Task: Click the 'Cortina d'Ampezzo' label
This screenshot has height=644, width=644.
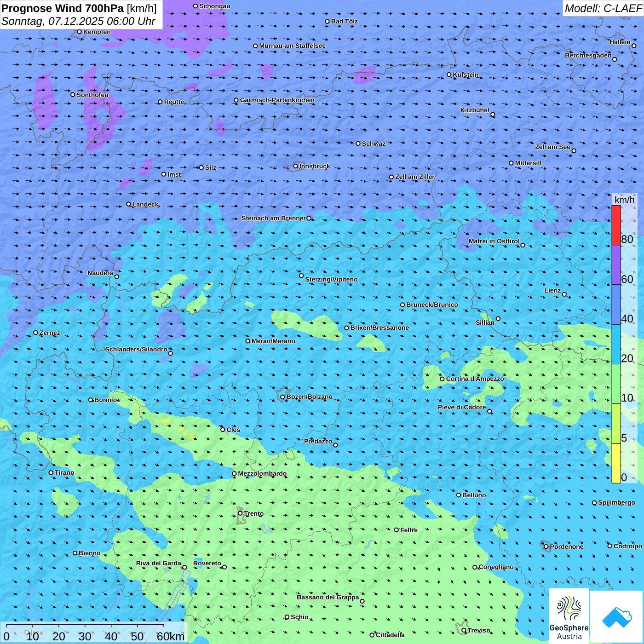Action: [x=475, y=379]
